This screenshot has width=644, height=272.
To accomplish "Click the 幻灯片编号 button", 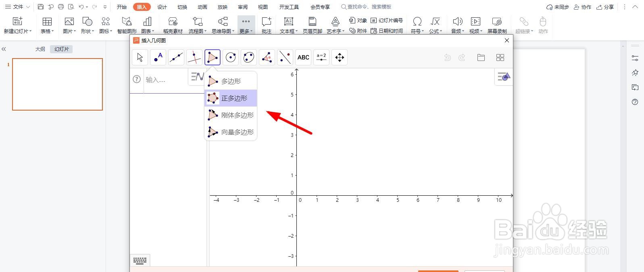I will 387,20.
